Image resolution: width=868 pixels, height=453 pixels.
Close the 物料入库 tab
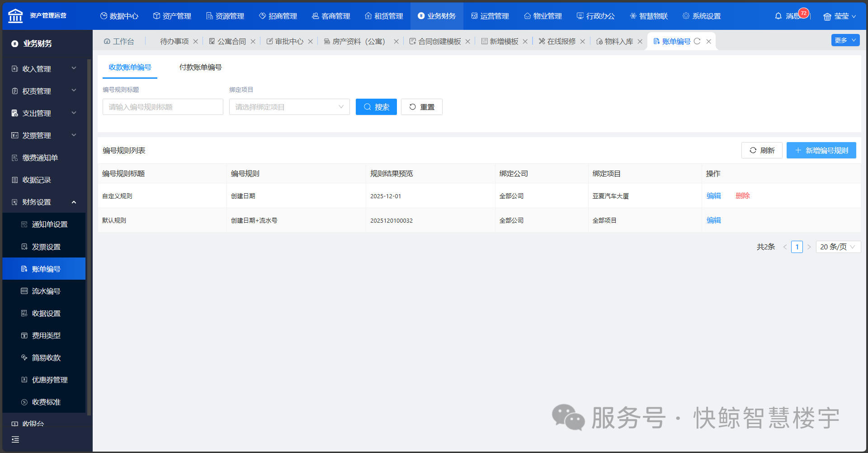[x=640, y=42]
